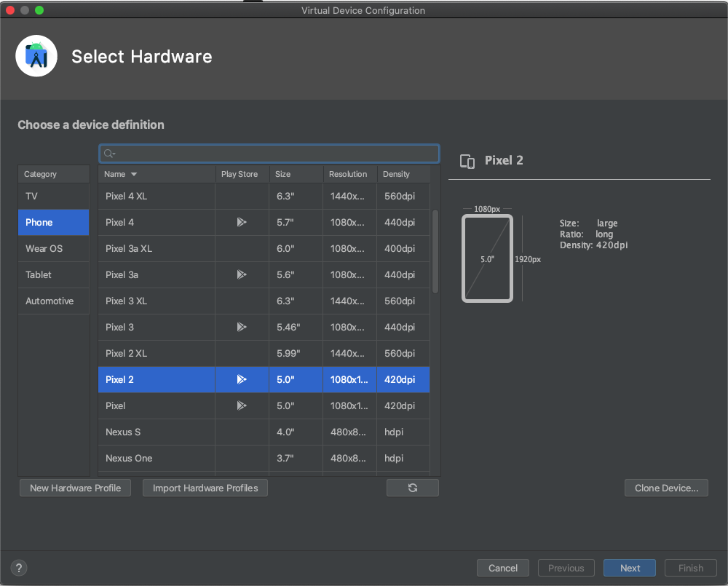Select the Pixel 2 device name
The height and width of the screenshot is (586, 728).
120,380
